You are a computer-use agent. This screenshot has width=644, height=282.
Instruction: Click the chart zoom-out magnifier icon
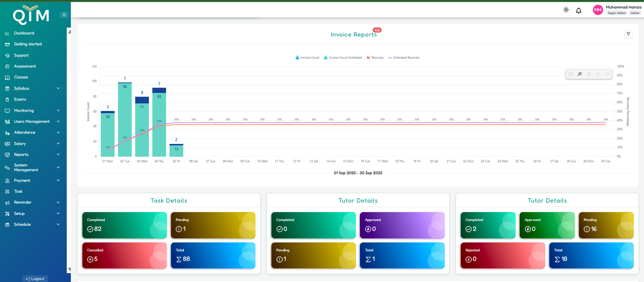588,74
